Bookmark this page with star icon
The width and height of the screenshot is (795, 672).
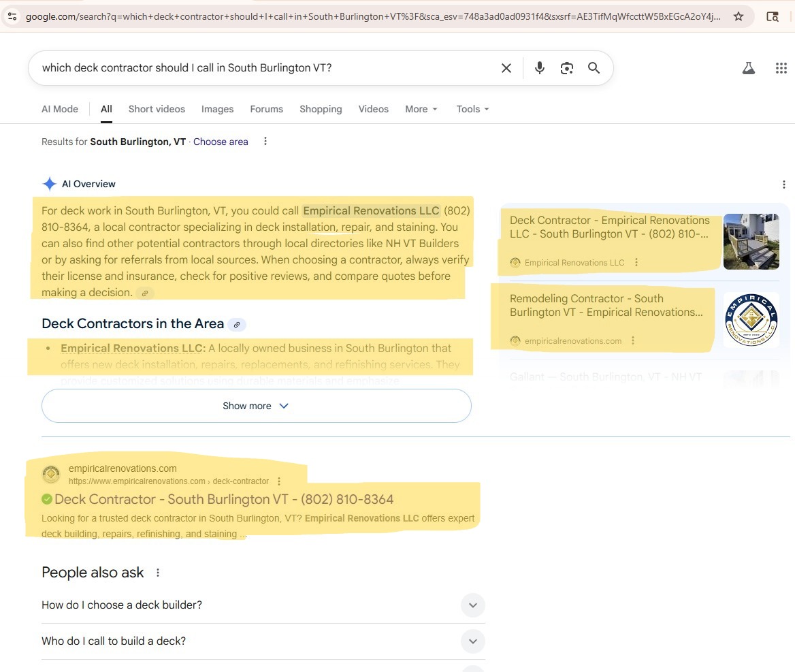[x=739, y=16]
